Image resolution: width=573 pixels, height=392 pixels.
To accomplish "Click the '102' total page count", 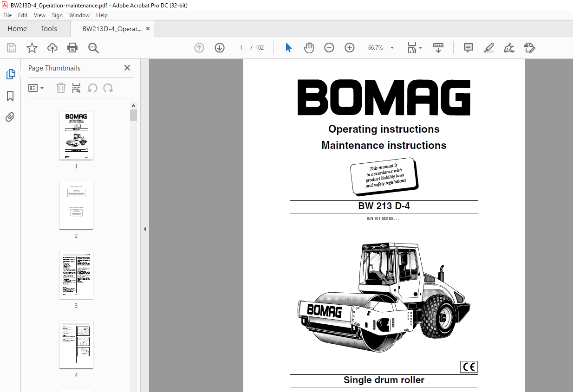I will point(260,48).
